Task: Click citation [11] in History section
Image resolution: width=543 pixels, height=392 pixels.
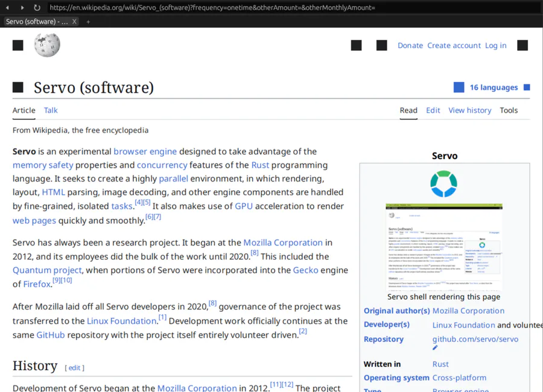Action: tap(275, 384)
